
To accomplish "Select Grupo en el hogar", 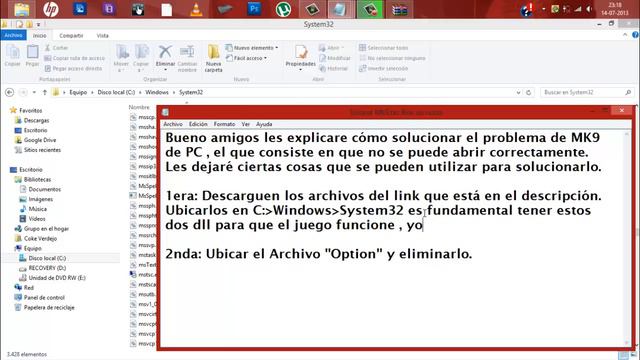I will (46, 229).
